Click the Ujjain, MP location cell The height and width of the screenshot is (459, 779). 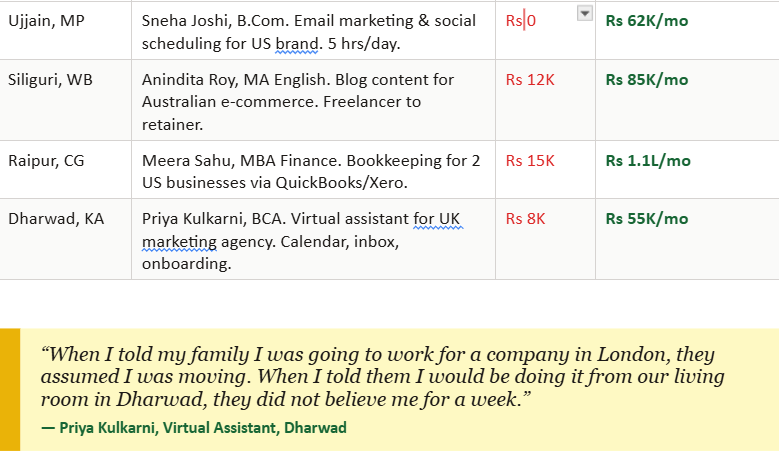click(x=46, y=21)
